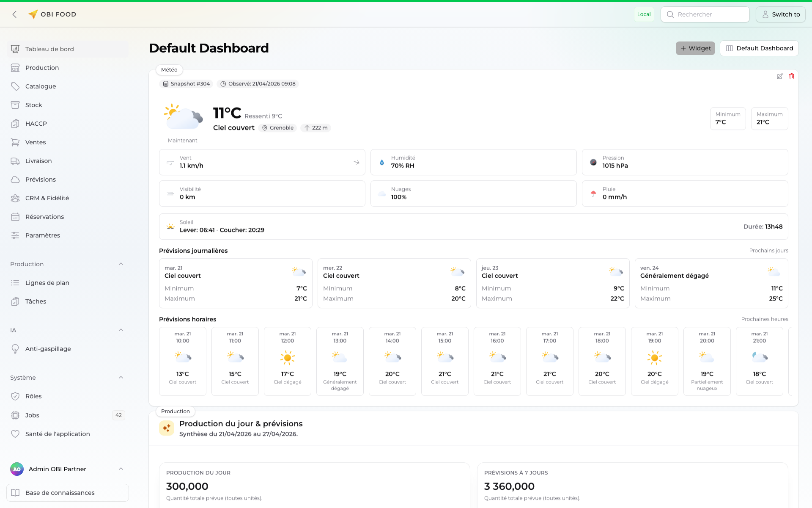This screenshot has width=812, height=508.
Task: Go to CRM & Fidélité section
Action: click(47, 198)
